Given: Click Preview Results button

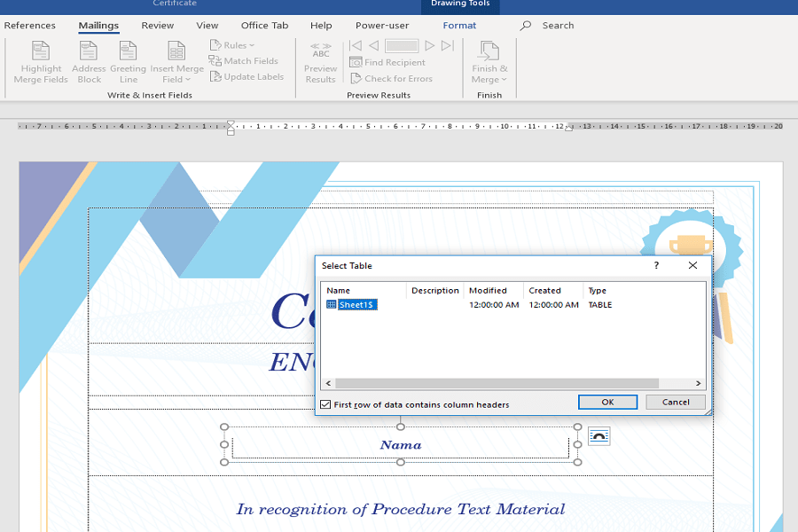Looking at the screenshot, I should (321, 62).
